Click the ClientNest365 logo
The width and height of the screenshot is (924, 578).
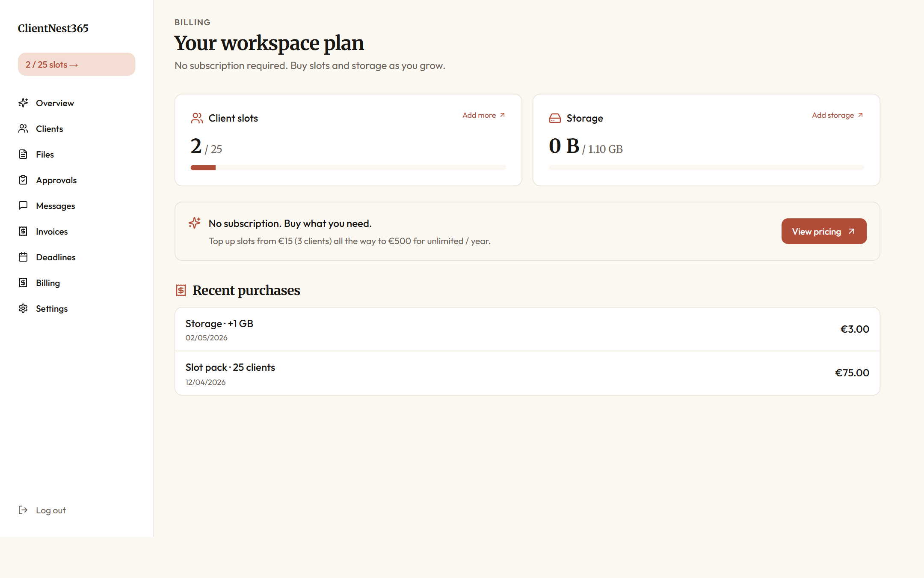coord(53,28)
